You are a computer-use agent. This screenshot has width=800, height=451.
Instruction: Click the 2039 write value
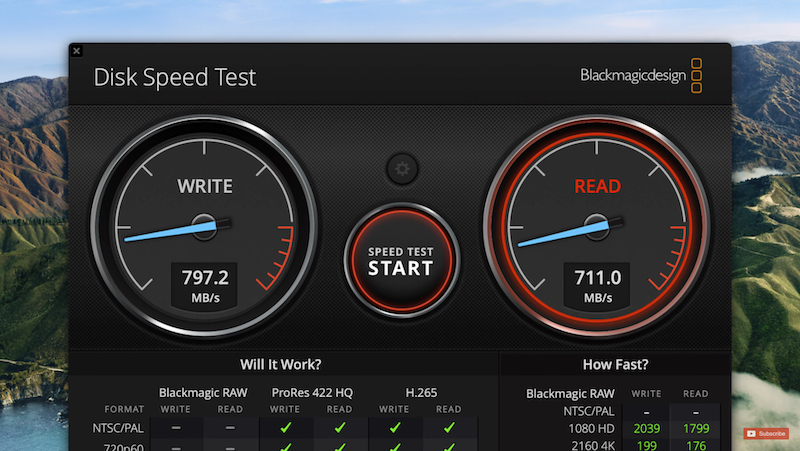coord(646,429)
